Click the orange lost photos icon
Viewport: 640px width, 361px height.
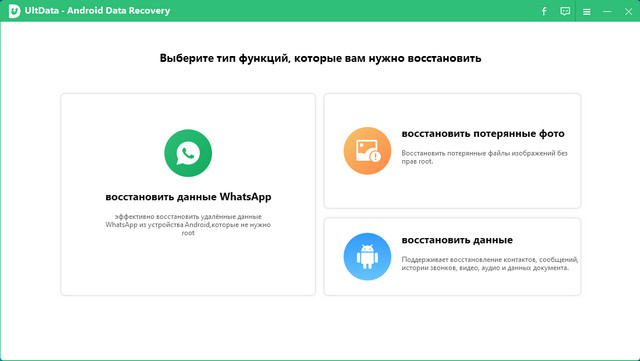[367, 151]
